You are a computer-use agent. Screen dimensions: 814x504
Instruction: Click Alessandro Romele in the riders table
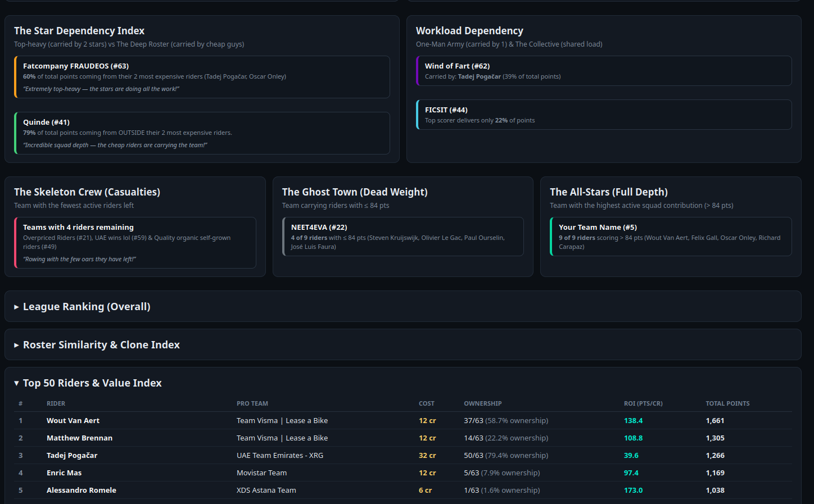pyautogui.click(x=82, y=490)
